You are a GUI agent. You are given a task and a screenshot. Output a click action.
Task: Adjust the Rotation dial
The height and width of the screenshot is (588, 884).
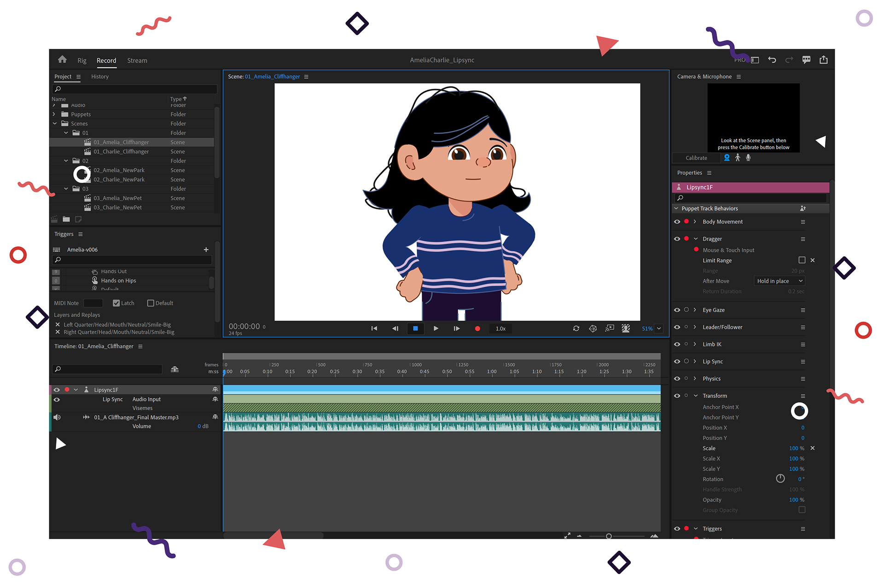coord(780,478)
